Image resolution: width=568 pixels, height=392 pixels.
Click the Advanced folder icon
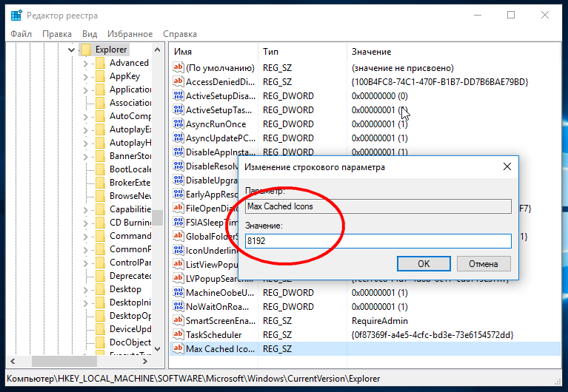100,64
